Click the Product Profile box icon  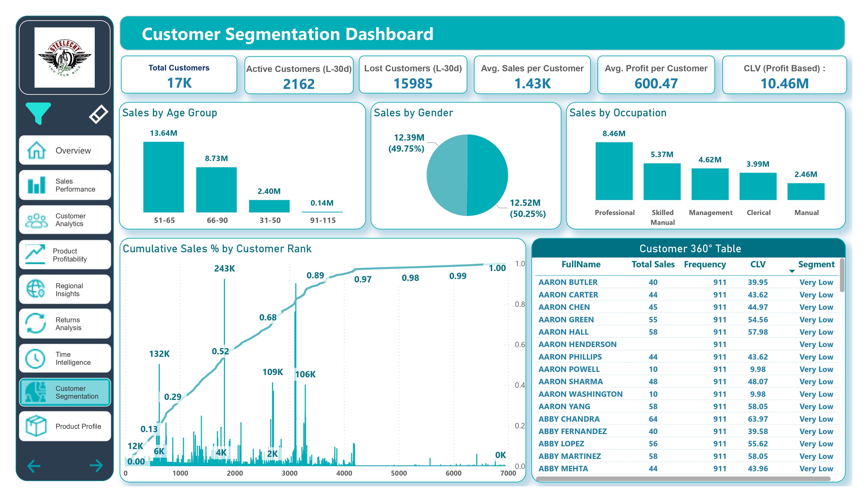click(x=36, y=426)
